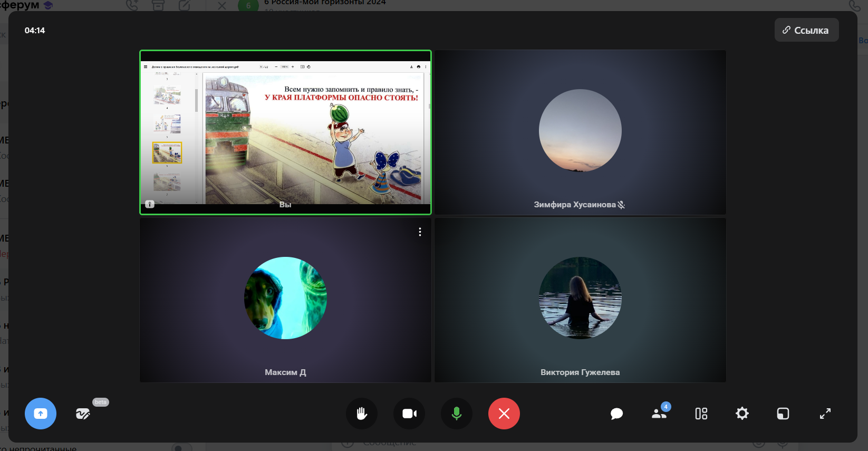Viewport: 868px width, 451px height.
Task: End the call with the red button
Action: coord(504,414)
